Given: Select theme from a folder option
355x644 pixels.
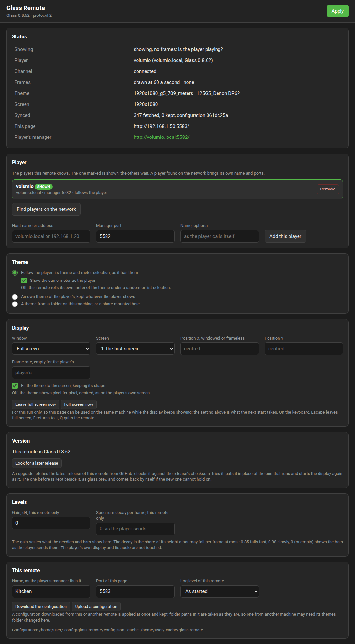Looking at the screenshot, I should (x=15, y=304).
